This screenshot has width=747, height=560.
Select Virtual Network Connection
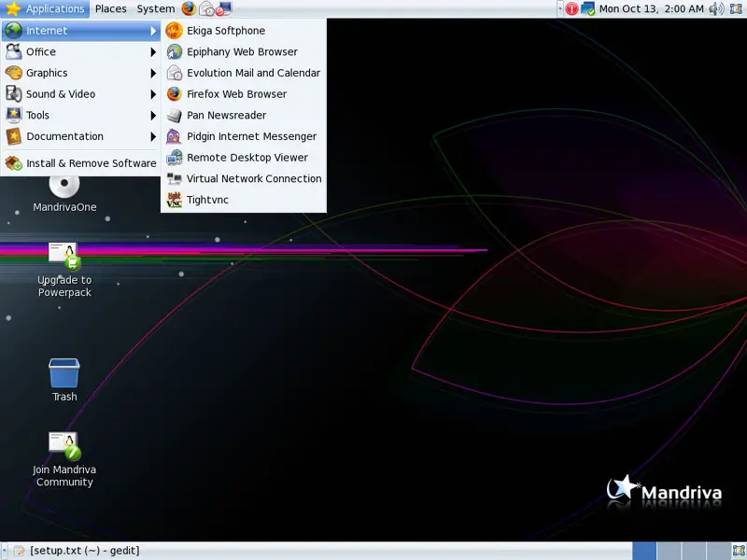(244, 178)
